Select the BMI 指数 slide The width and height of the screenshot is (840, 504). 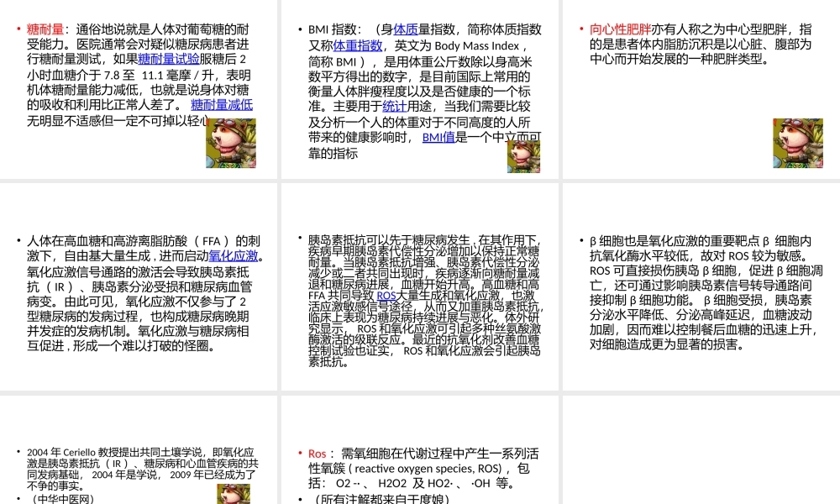420,88
